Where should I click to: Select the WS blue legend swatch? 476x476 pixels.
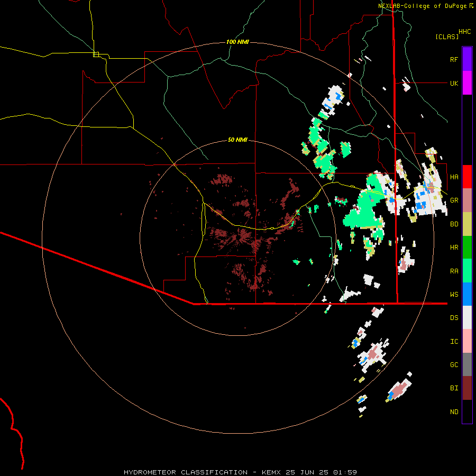[467, 294]
